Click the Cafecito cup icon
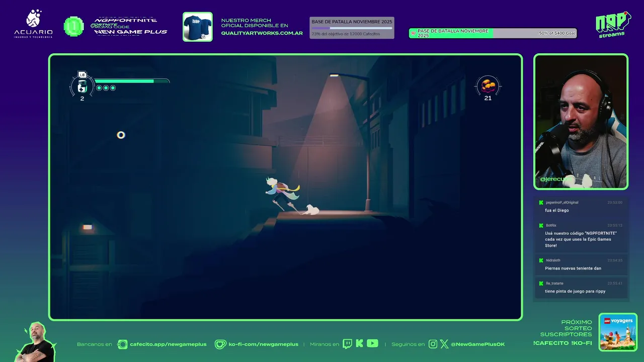The width and height of the screenshot is (644, 362). click(122, 344)
